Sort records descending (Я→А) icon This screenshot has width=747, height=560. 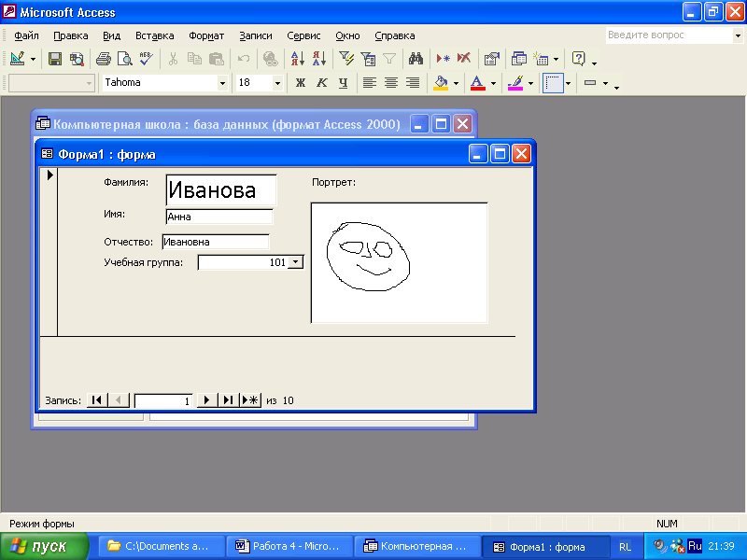pos(319,59)
